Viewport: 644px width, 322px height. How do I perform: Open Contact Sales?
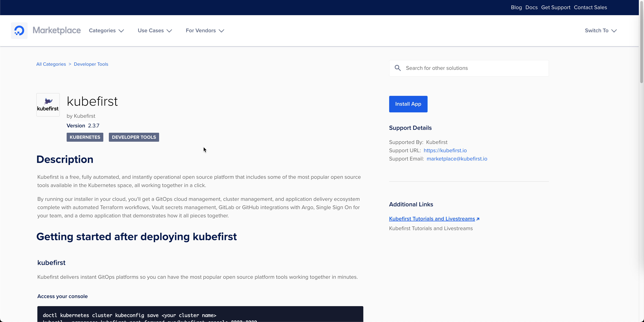(x=590, y=8)
